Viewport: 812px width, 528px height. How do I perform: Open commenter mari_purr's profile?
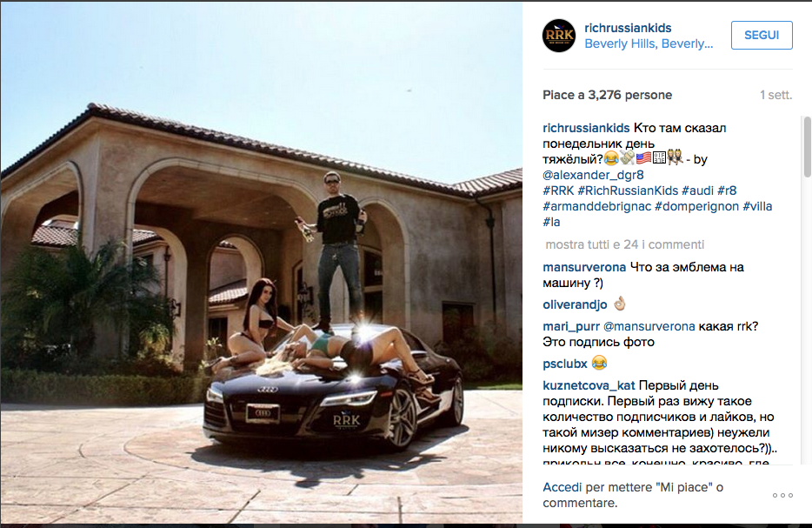point(571,326)
